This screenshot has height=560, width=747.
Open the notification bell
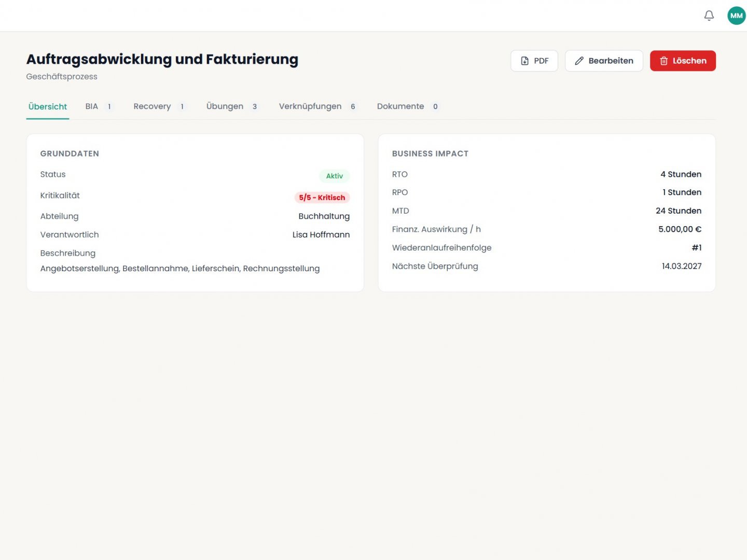click(x=709, y=16)
